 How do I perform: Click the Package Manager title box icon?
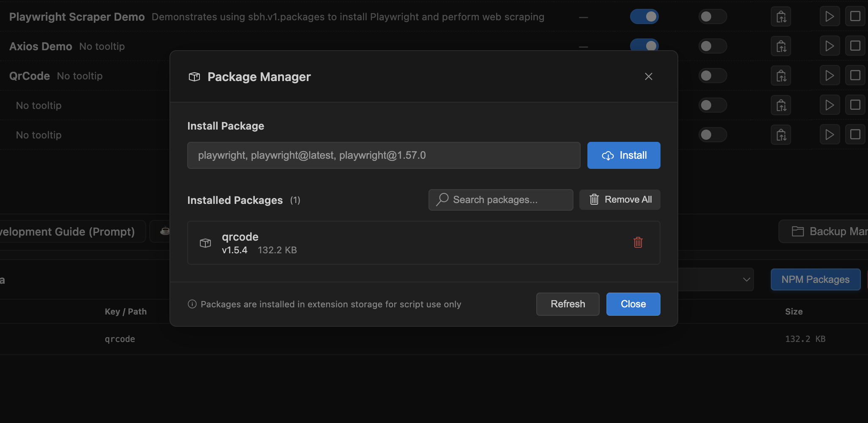click(194, 77)
